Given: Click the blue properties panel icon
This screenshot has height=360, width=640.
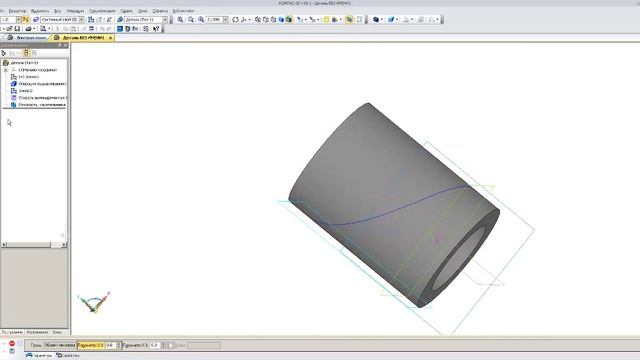Looking at the screenshot, I should click(120, 29).
